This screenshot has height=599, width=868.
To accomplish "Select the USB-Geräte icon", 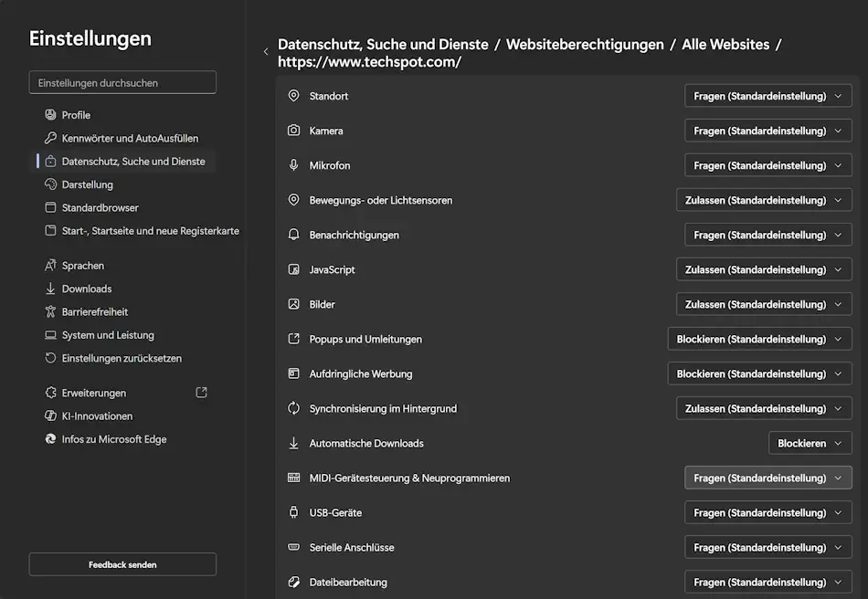I will [x=293, y=511].
